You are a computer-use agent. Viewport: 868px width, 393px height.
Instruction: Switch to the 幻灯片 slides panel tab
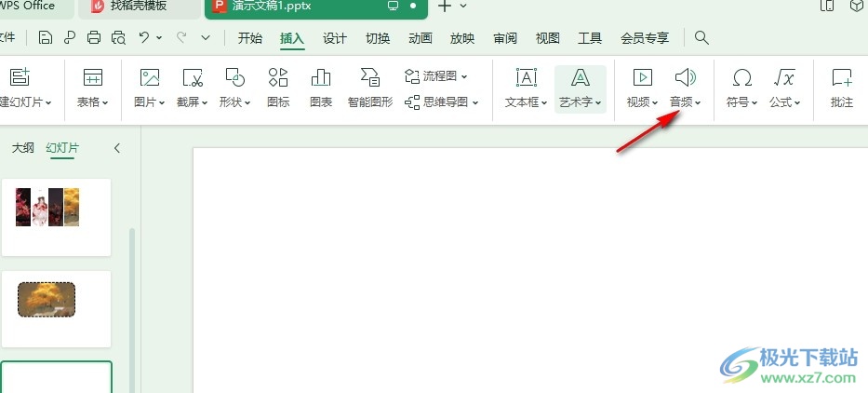[62, 147]
